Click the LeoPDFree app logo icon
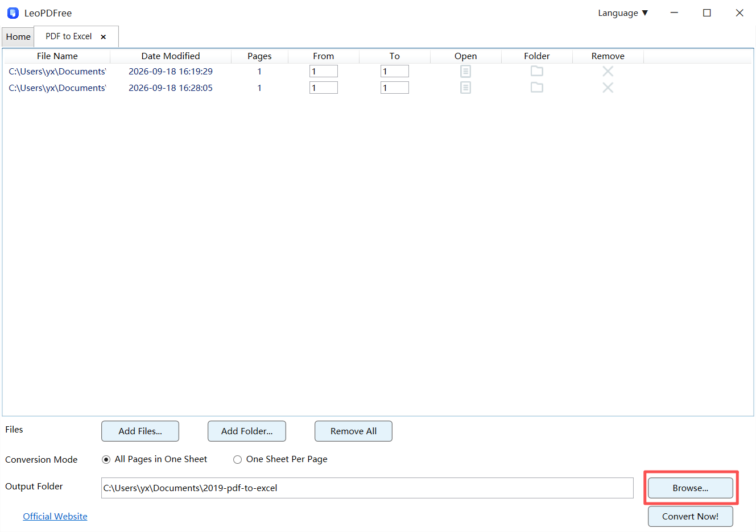756x532 pixels. click(x=13, y=13)
